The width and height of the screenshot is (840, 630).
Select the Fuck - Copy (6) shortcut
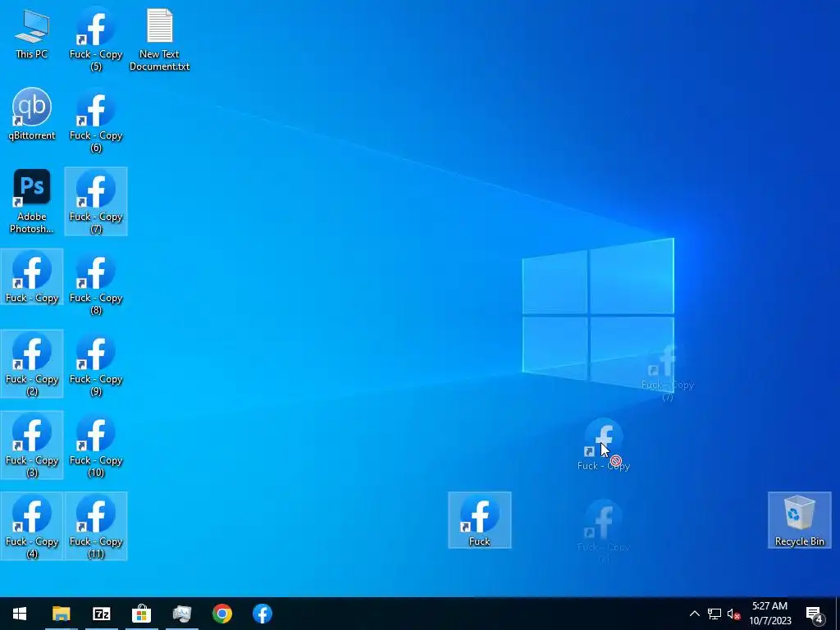(96, 121)
